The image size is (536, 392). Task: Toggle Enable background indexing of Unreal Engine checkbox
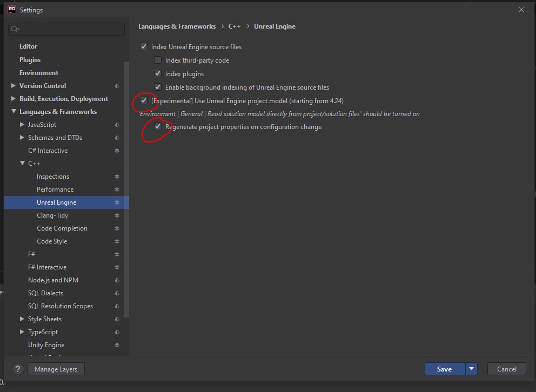tap(158, 87)
